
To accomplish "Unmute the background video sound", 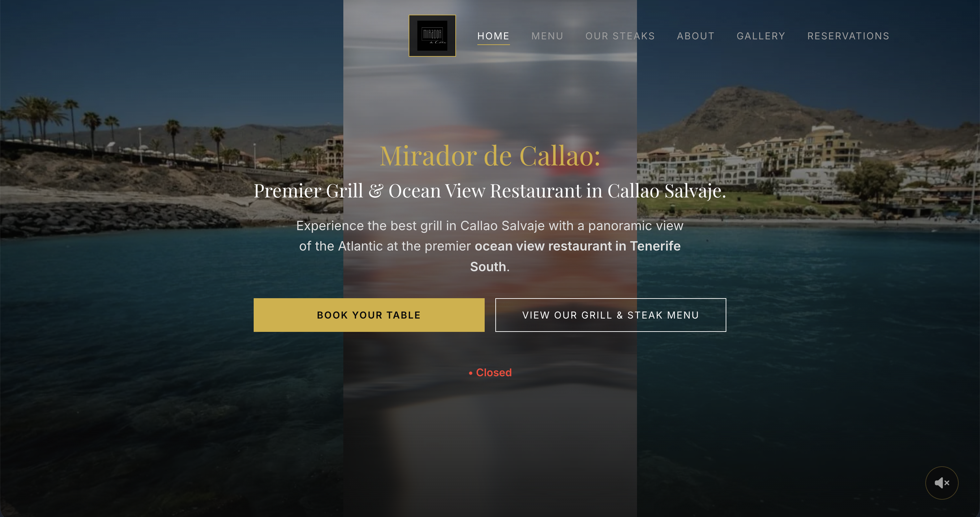I will (942, 483).
